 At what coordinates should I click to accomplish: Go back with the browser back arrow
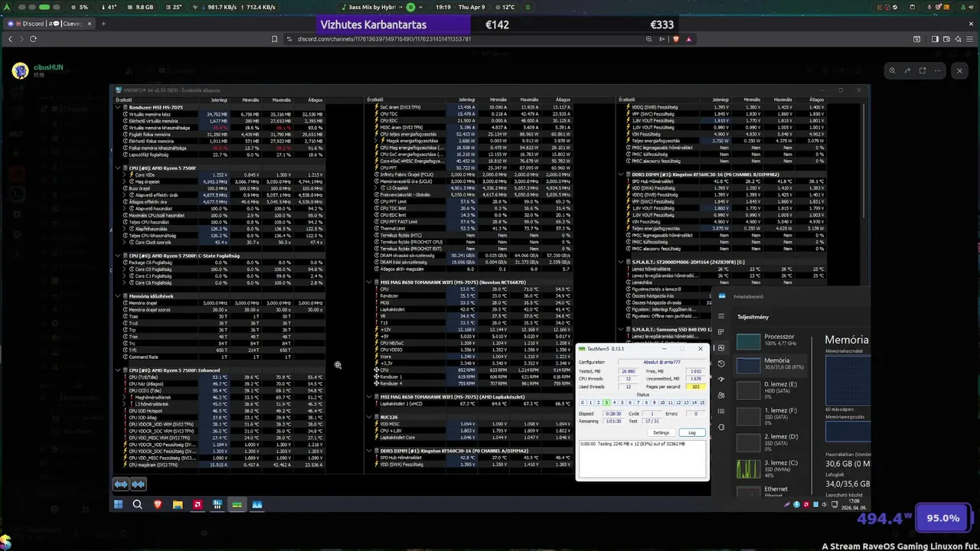(x=10, y=39)
